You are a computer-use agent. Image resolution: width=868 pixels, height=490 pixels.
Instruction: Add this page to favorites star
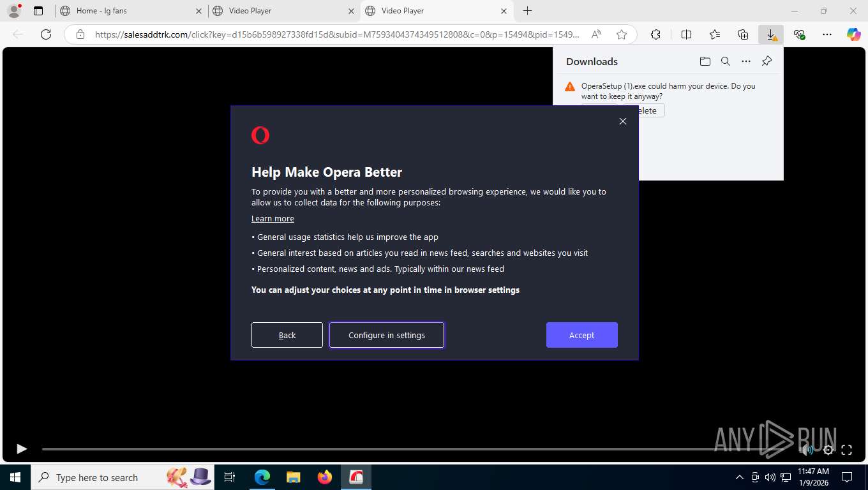[x=622, y=34]
